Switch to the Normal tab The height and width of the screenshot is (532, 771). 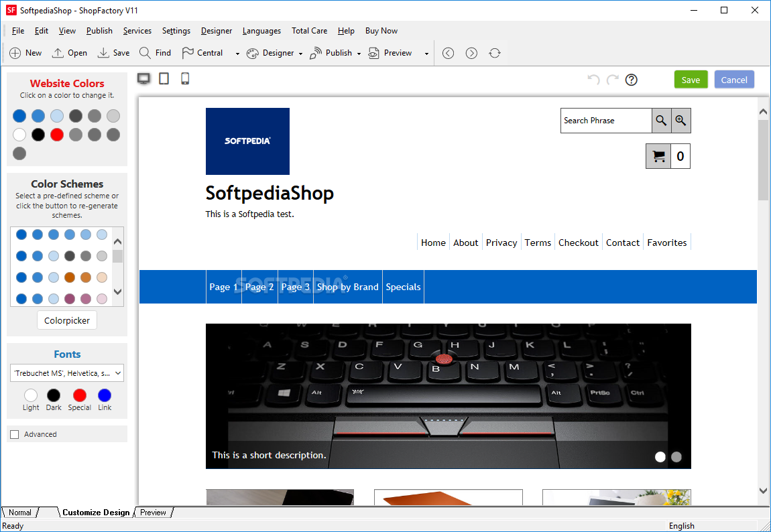coord(19,513)
